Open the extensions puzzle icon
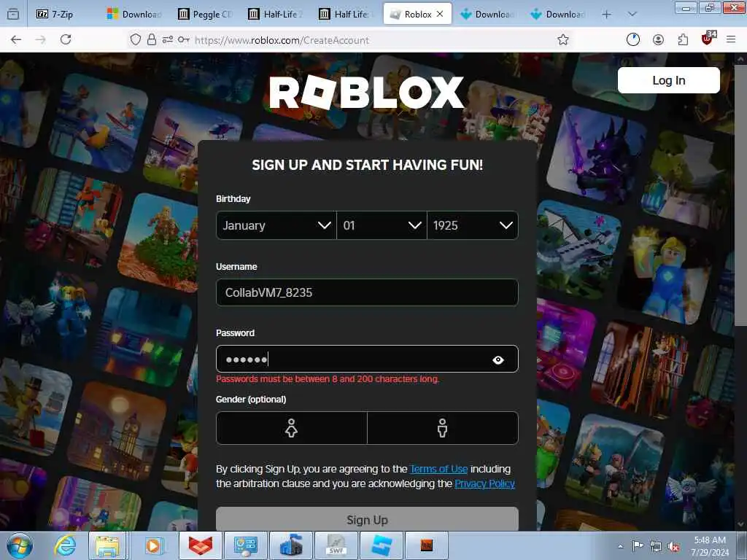 tap(683, 40)
